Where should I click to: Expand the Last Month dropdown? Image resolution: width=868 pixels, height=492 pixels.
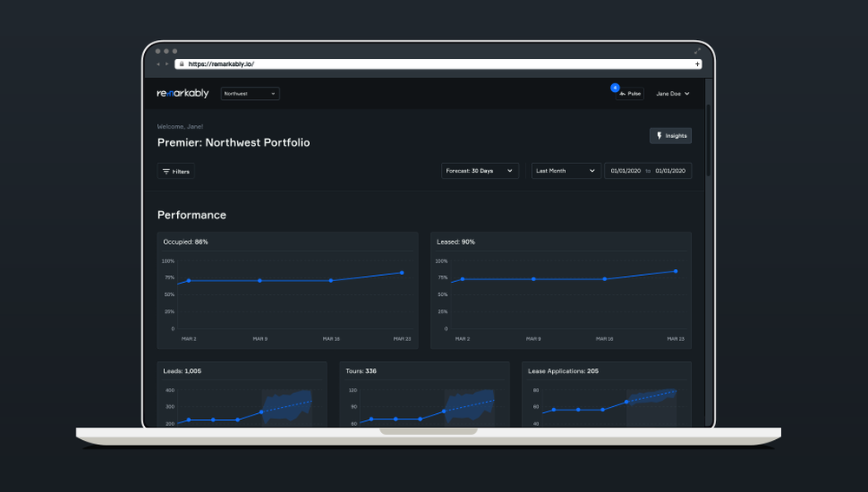pos(566,170)
